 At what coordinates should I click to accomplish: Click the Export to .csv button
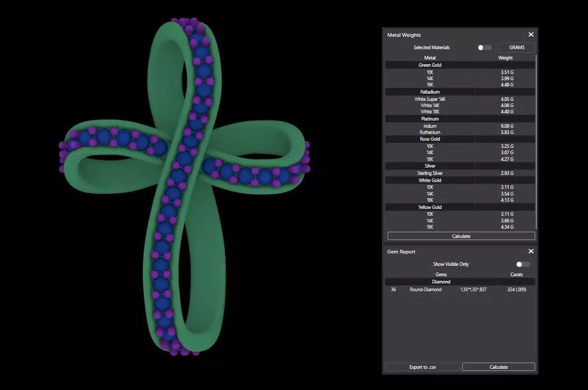pos(422,367)
